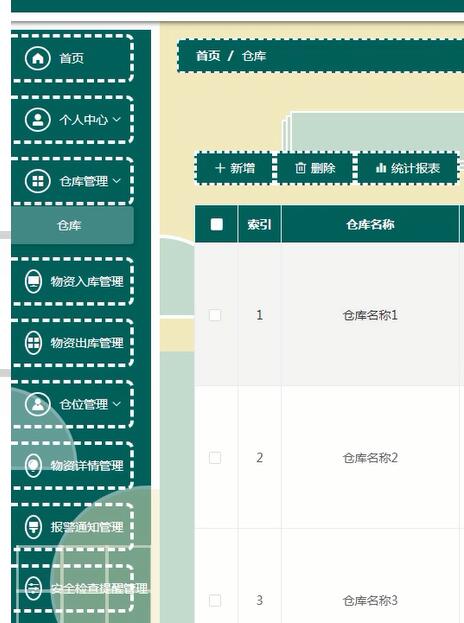Click the 仓库名称1 cell
The width and height of the screenshot is (464, 623).
(x=370, y=315)
